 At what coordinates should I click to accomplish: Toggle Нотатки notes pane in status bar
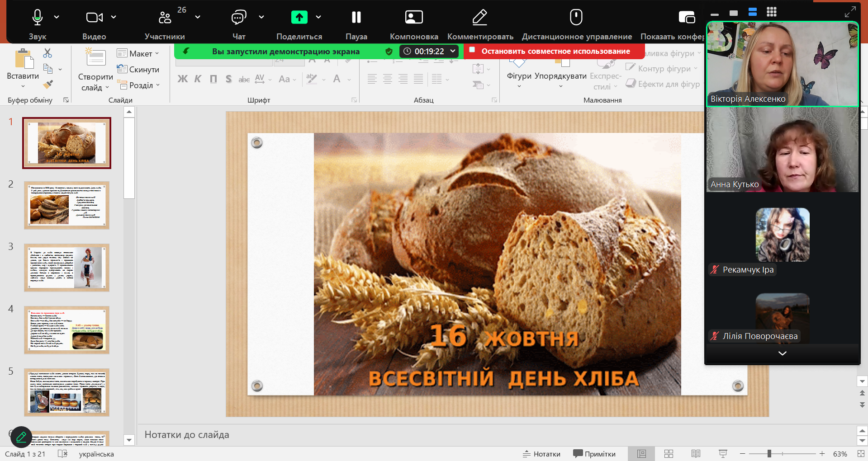541,454
